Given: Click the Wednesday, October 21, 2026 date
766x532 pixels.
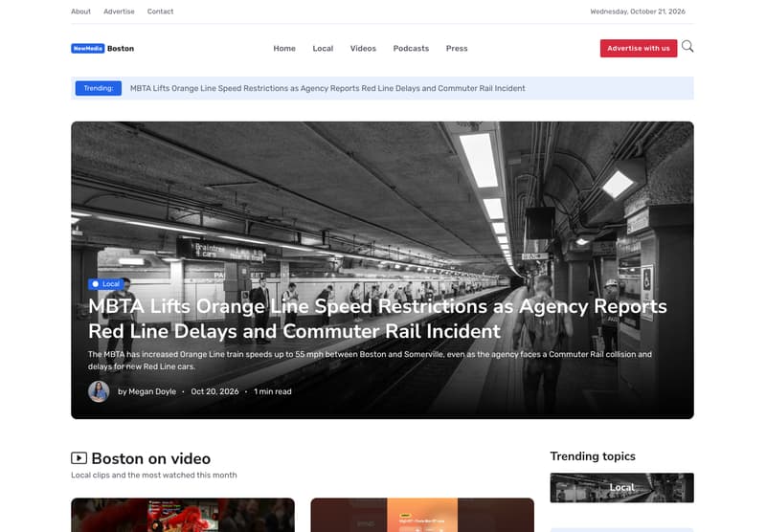Looking at the screenshot, I should (638, 11).
